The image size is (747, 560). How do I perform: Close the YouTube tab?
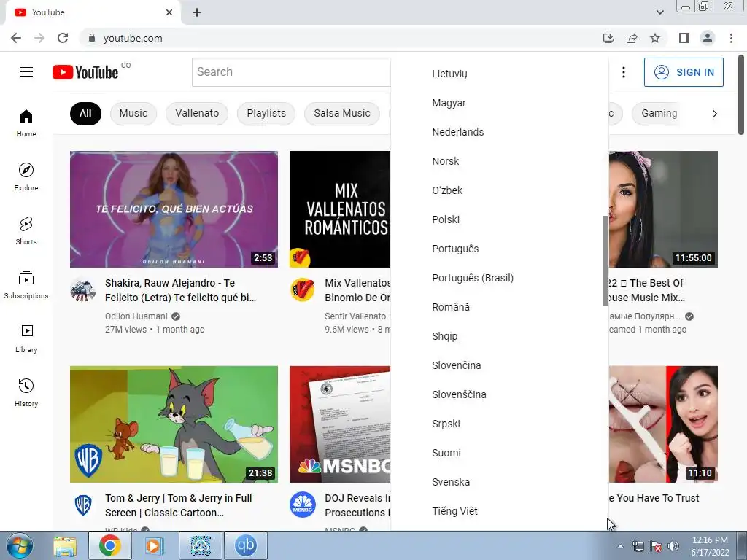[169, 12]
